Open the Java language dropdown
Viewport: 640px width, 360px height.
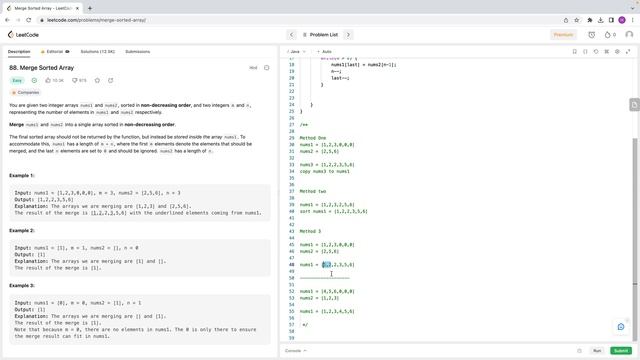pos(296,52)
